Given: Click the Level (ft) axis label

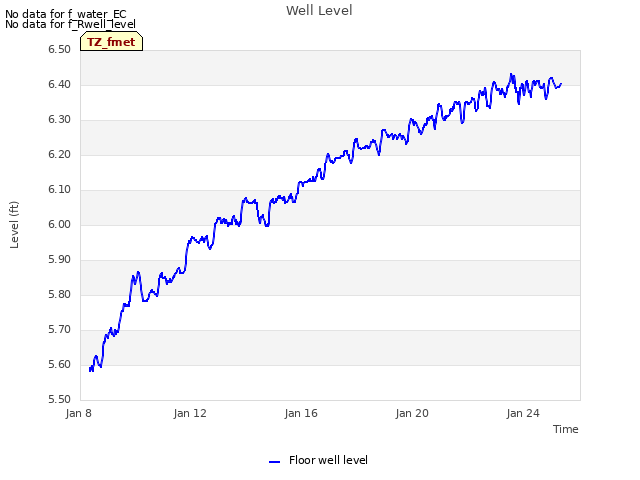Looking at the screenshot, I should (14, 224).
